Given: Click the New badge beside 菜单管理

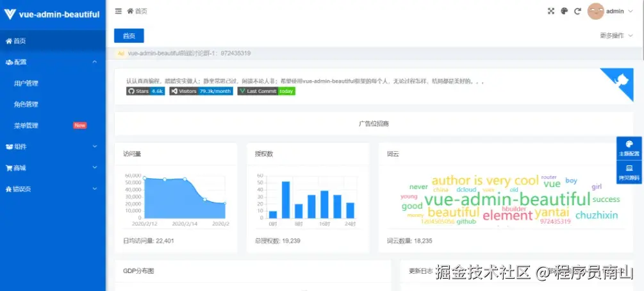Looking at the screenshot, I should (x=79, y=126).
